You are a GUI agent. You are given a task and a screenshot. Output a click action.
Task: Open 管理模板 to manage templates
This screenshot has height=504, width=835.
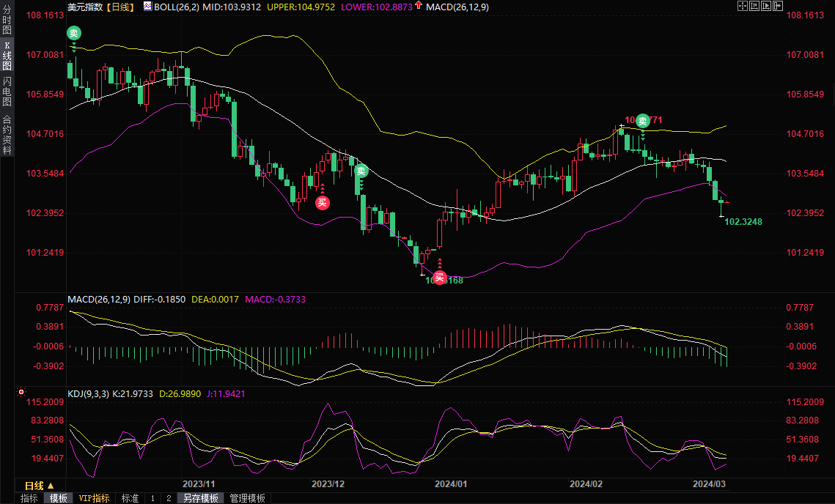[x=247, y=498]
